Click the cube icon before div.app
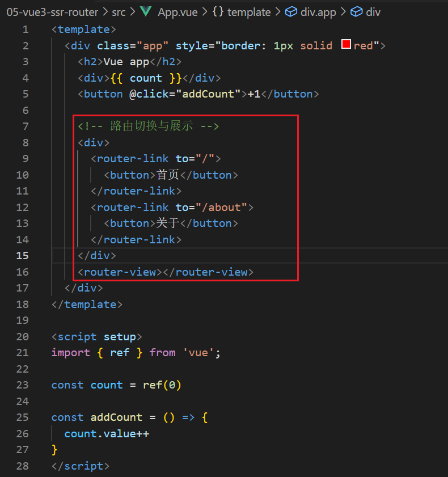Screen dimensions: 448x477 [x=291, y=12]
